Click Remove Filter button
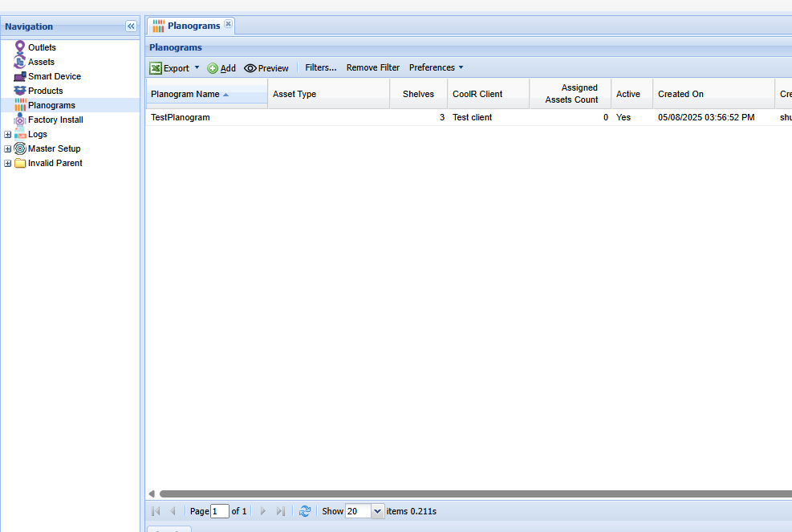Screen dimensions: 792x532 click(373, 67)
